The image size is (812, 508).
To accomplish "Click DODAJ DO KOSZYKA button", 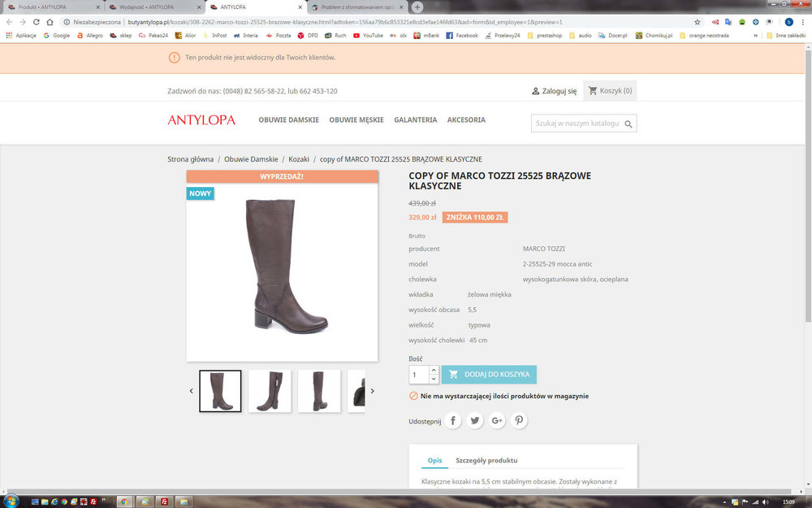I will (489, 374).
